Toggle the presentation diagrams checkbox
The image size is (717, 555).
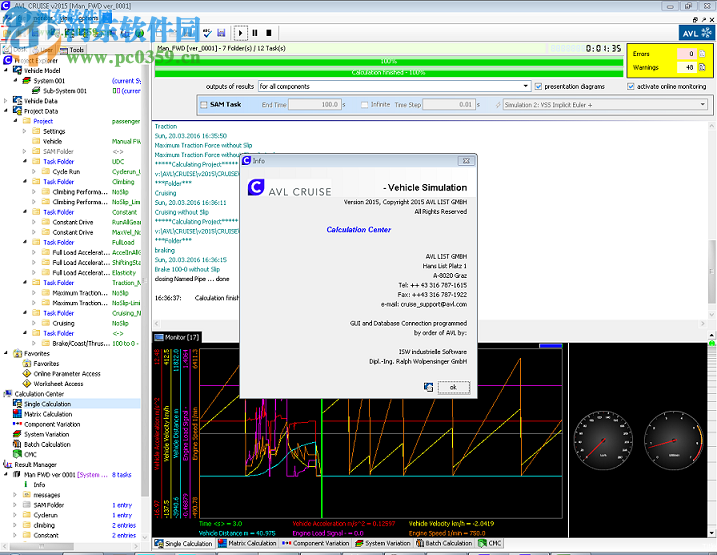click(x=539, y=87)
